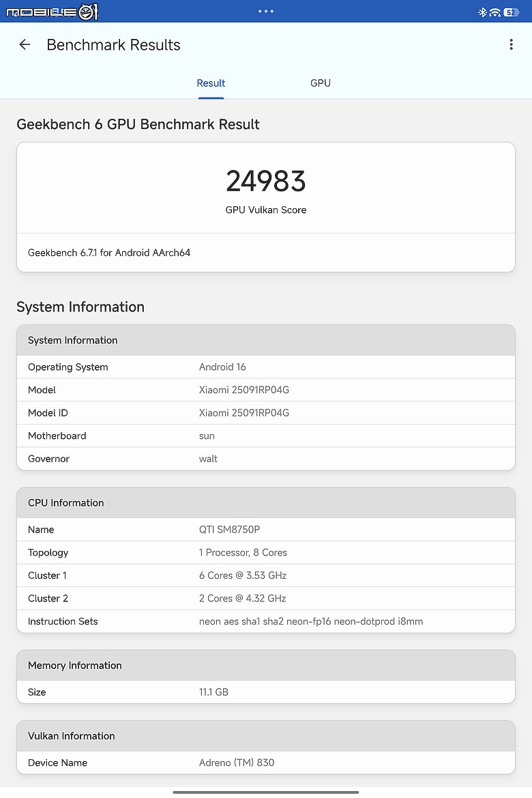Select 2 Cores @ 4.32 GHz value
The image size is (532, 798).
(x=243, y=598)
